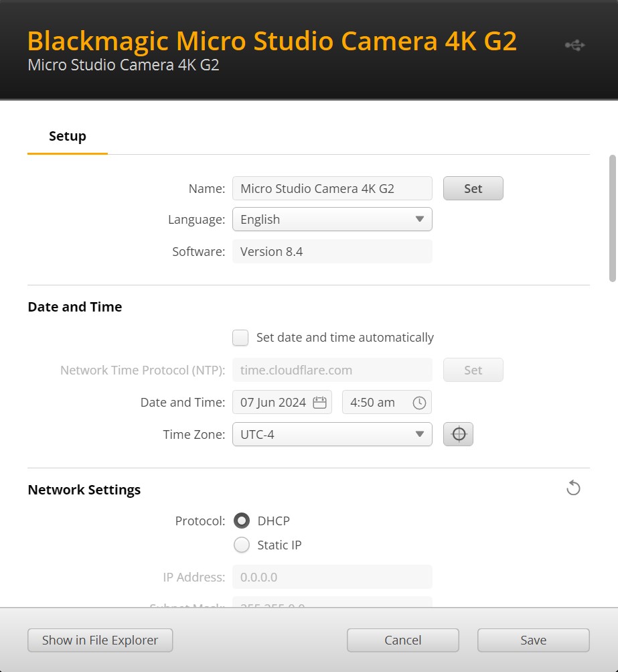Open the Language dropdown
618x672 pixels.
coord(332,220)
